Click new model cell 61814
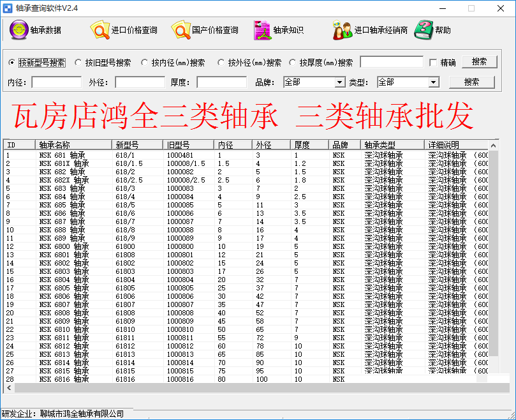Image resolution: width=516 pixels, height=420 pixels. coord(125,363)
